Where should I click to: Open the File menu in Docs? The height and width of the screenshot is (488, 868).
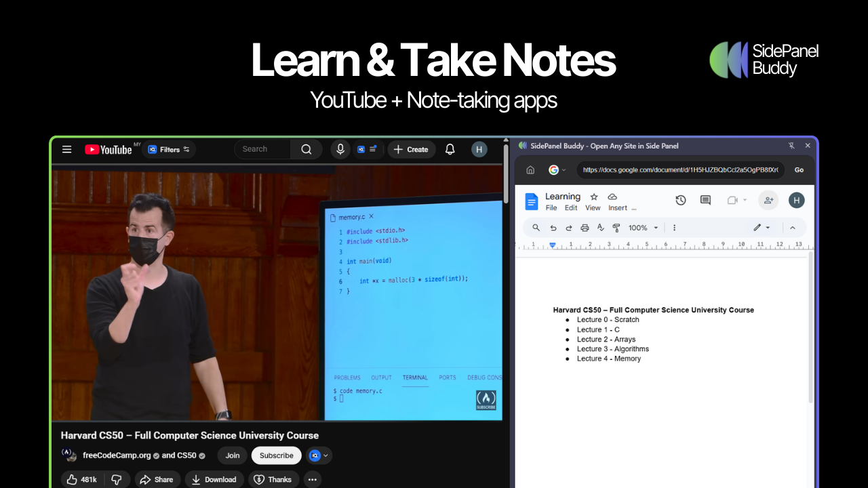coord(551,208)
